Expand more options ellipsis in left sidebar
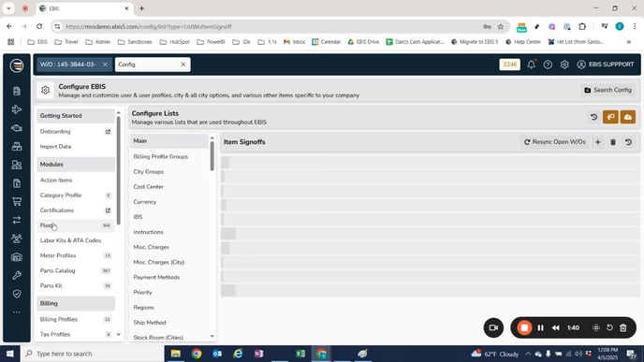Screen dimensions: 644x362 click(x=17, y=312)
